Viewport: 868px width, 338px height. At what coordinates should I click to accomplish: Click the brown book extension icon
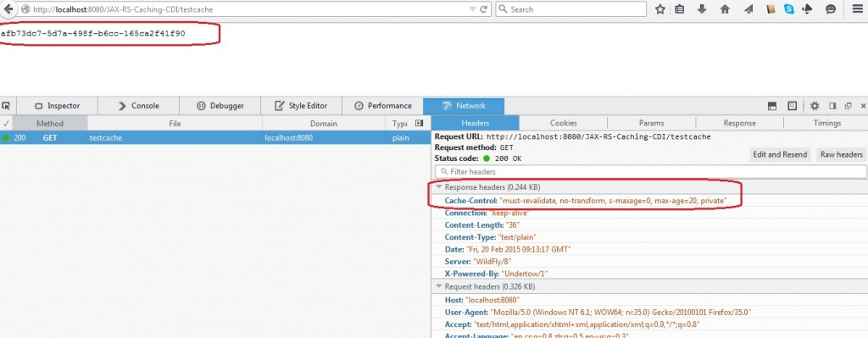click(x=770, y=9)
